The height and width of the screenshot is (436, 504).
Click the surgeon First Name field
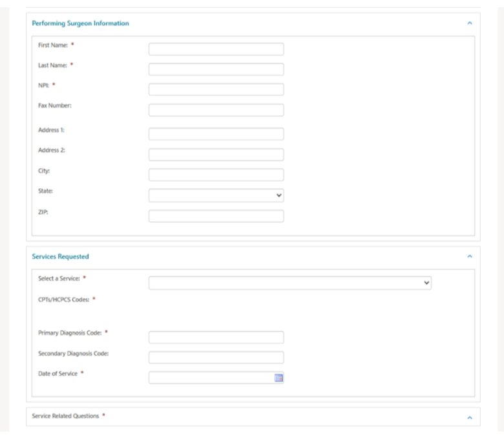[216, 49]
